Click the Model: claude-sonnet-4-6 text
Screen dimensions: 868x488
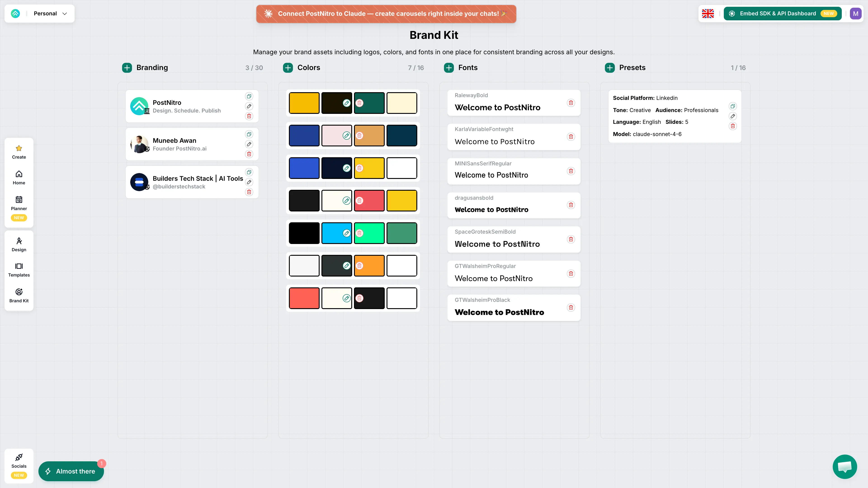[x=647, y=134]
